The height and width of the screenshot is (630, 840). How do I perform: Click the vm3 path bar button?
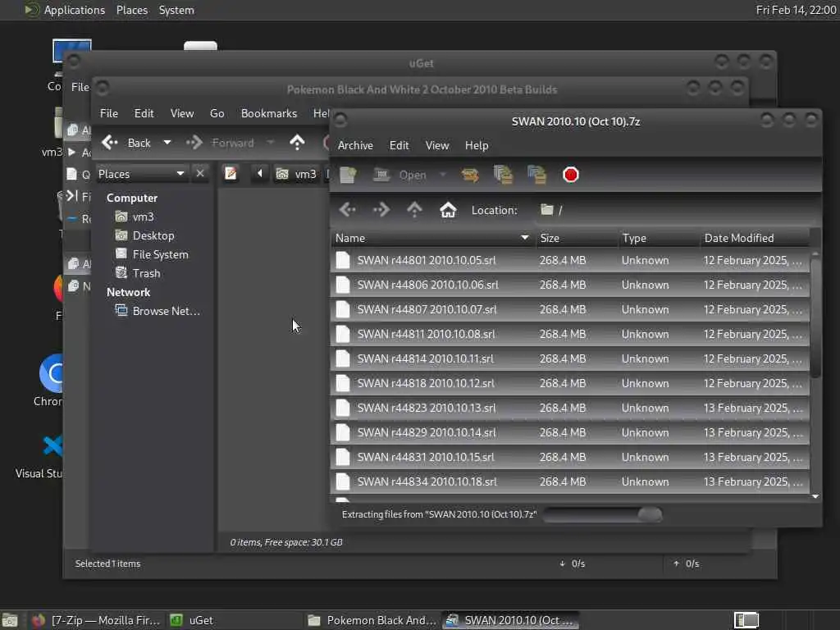coord(296,174)
